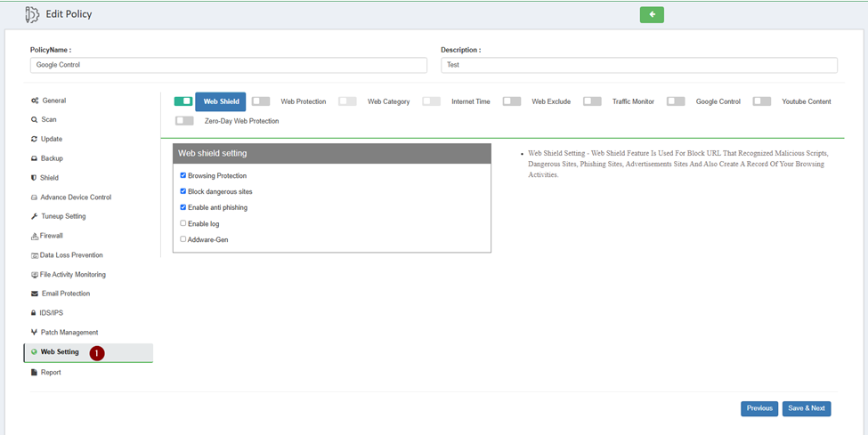
Task: Uncheck the Browsing Protection checkbox
Action: click(183, 175)
